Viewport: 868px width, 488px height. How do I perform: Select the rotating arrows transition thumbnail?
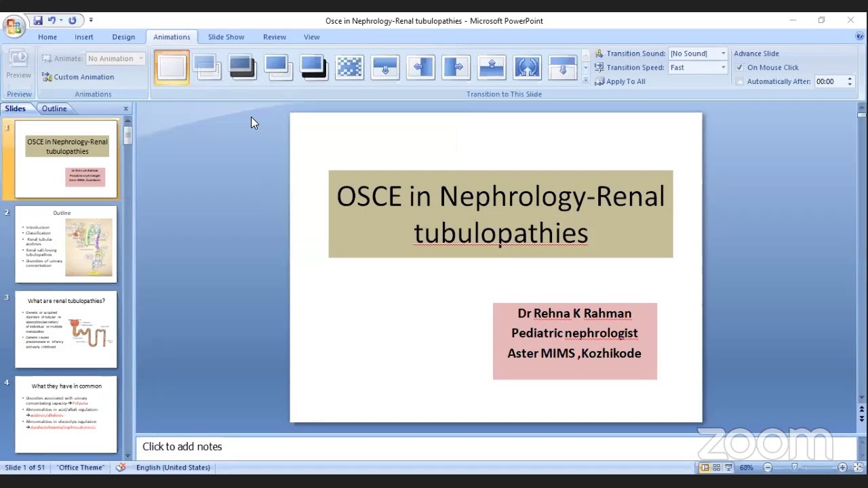(x=527, y=67)
